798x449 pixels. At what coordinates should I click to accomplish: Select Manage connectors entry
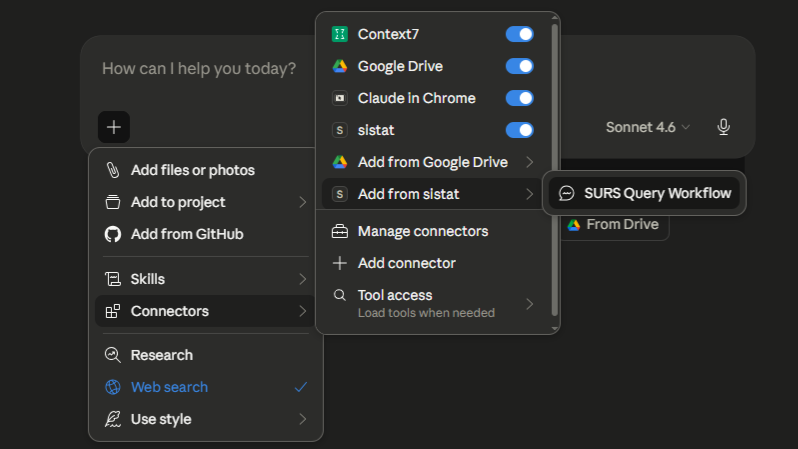432,232
